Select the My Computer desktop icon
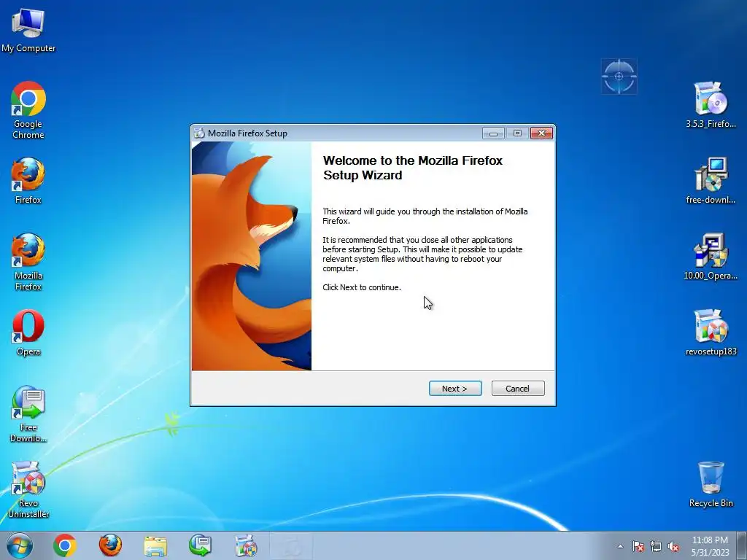The image size is (747, 560). 28,30
